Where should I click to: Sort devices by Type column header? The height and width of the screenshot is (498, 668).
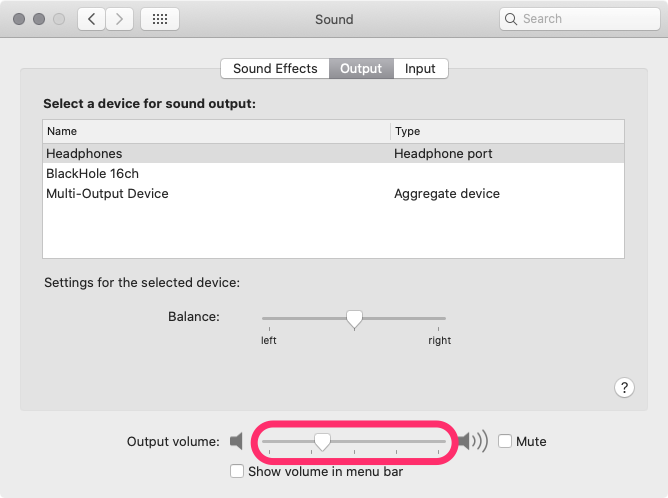(507, 131)
